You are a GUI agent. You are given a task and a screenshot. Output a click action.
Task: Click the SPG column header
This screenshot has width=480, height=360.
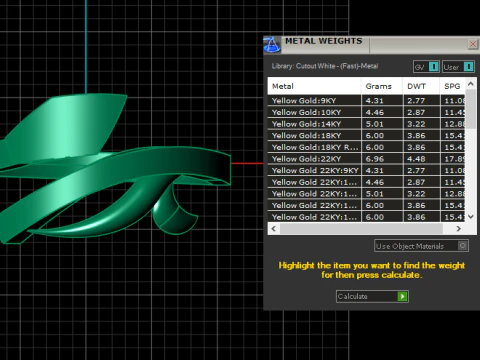pyautogui.click(x=452, y=86)
